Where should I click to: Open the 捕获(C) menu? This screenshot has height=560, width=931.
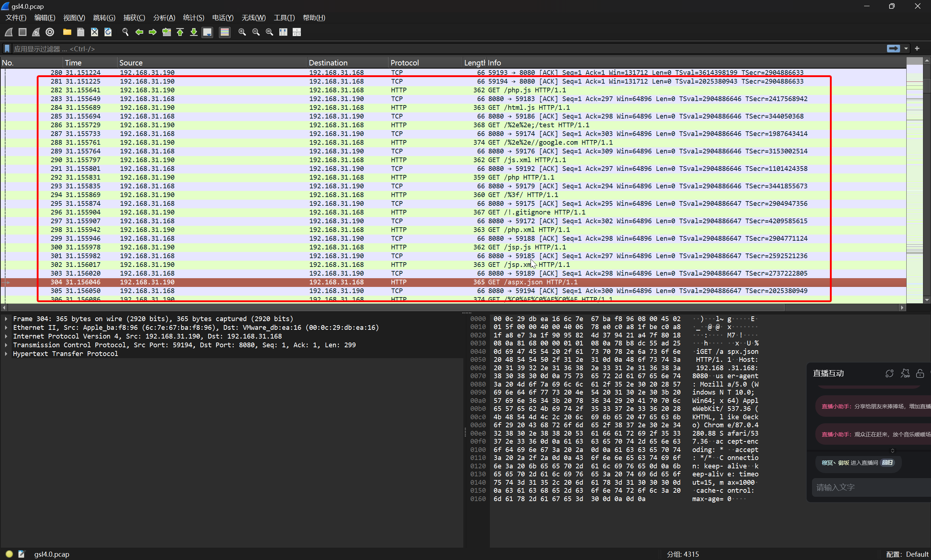coord(134,18)
